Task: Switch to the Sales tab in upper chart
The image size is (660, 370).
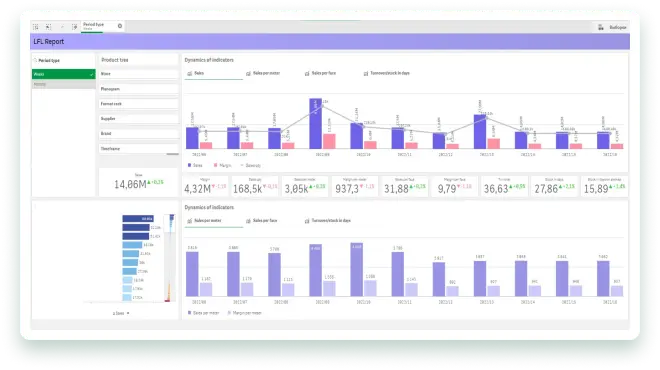Action: click(213, 73)
